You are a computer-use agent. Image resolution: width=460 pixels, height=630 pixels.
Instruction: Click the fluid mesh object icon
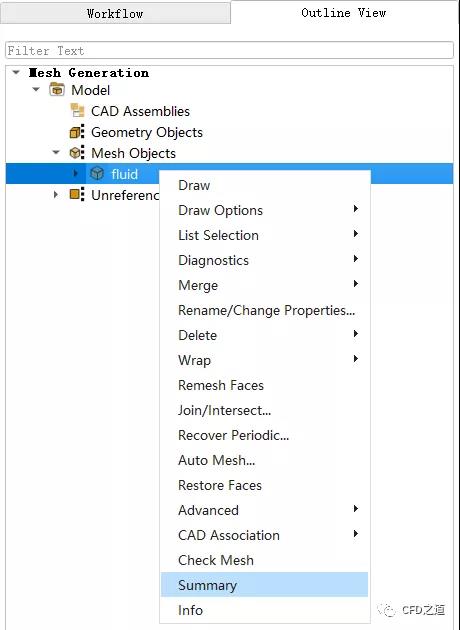[97, 174]
